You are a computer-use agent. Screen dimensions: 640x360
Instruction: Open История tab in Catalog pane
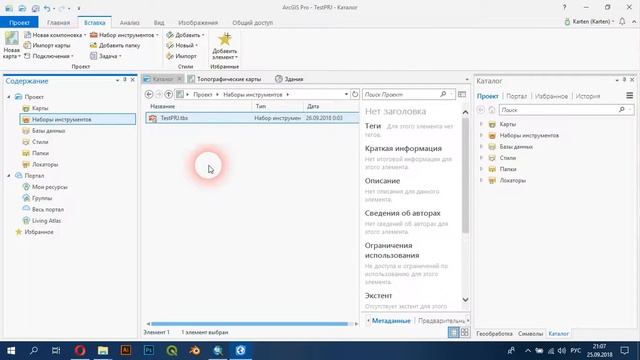pyautogui.click(x=588, y=96)
